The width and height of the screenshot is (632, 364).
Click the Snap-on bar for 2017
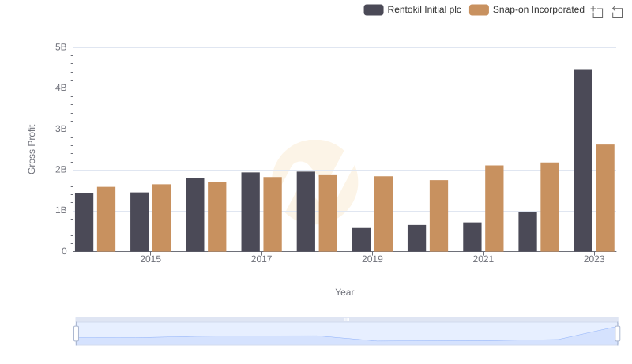click(x=273, y=214)
